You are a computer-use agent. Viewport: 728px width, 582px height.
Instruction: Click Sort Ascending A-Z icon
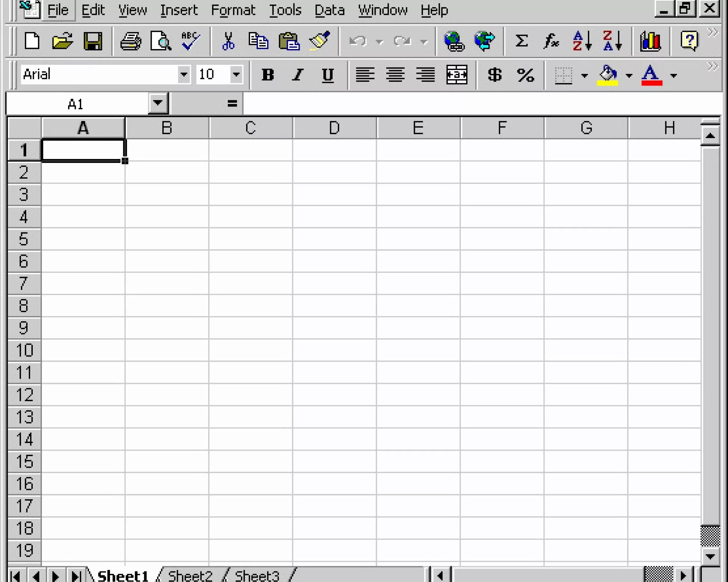(x=582, y=41)
